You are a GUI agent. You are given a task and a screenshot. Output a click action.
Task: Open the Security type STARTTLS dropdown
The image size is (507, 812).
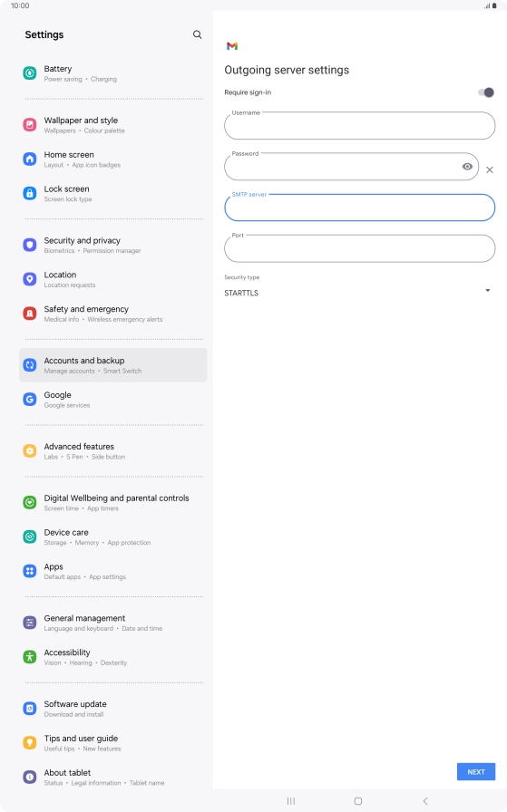pyautogui.click(x=359, y=293)
